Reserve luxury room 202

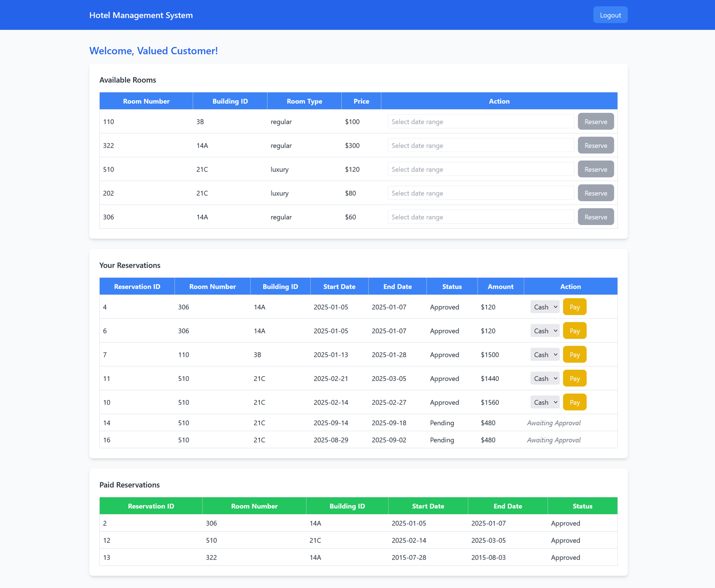(595, 193)
